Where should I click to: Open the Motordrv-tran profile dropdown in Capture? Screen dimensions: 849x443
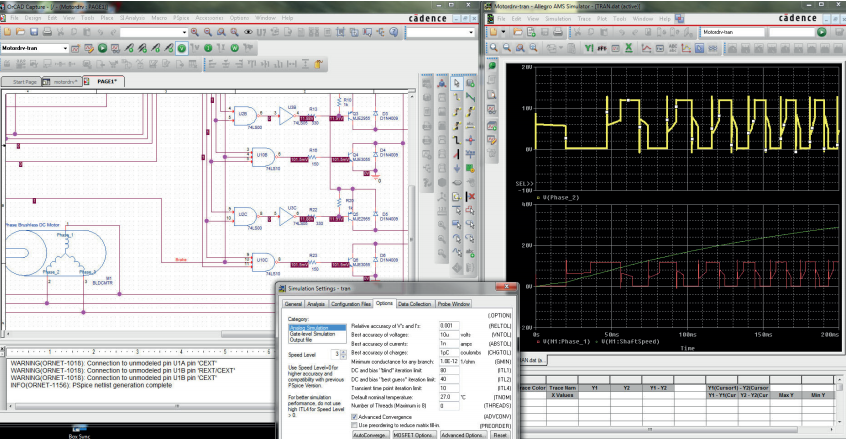66,47
